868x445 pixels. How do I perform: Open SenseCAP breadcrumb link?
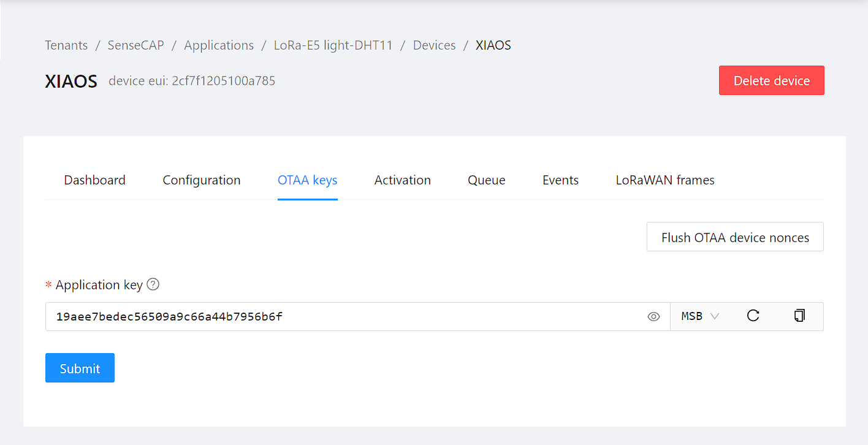point(136,45)
